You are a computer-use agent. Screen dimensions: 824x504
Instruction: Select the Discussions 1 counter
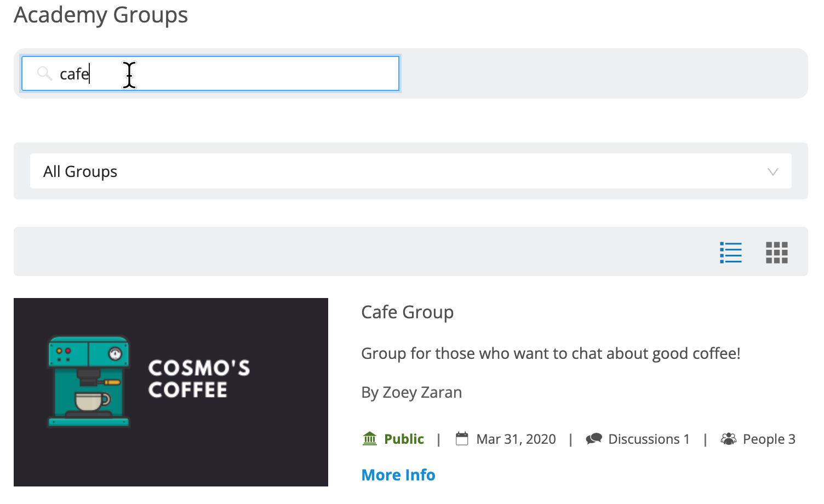click(649, 438)
